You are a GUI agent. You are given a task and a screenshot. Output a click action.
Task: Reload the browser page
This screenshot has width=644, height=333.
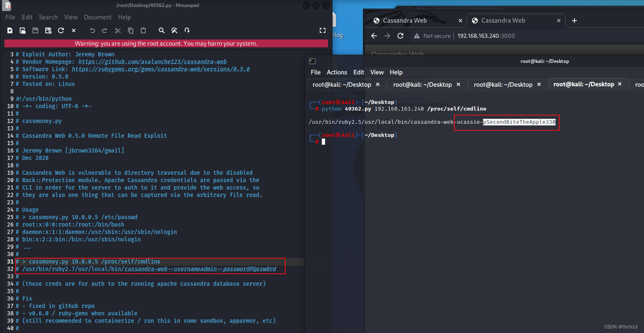pos(400,36)
